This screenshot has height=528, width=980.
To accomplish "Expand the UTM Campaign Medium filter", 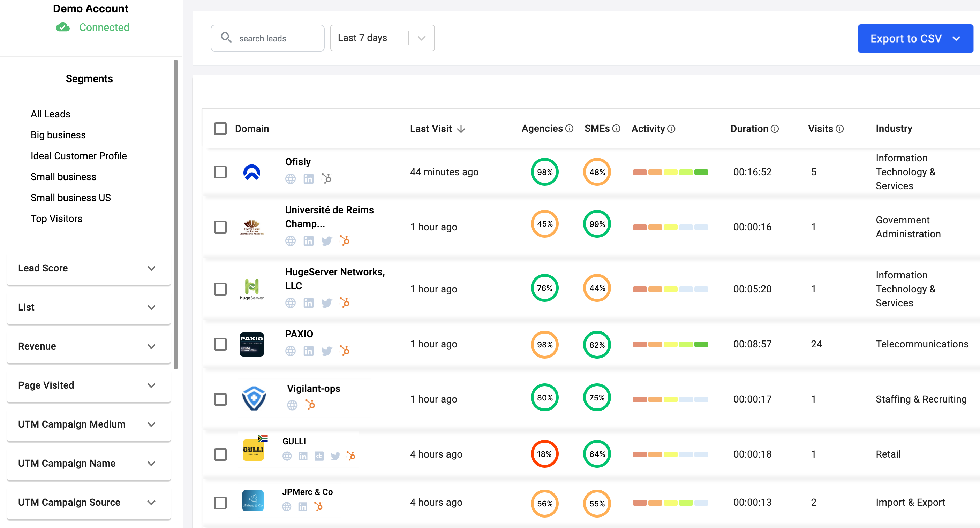I will (x=89, y=424).
